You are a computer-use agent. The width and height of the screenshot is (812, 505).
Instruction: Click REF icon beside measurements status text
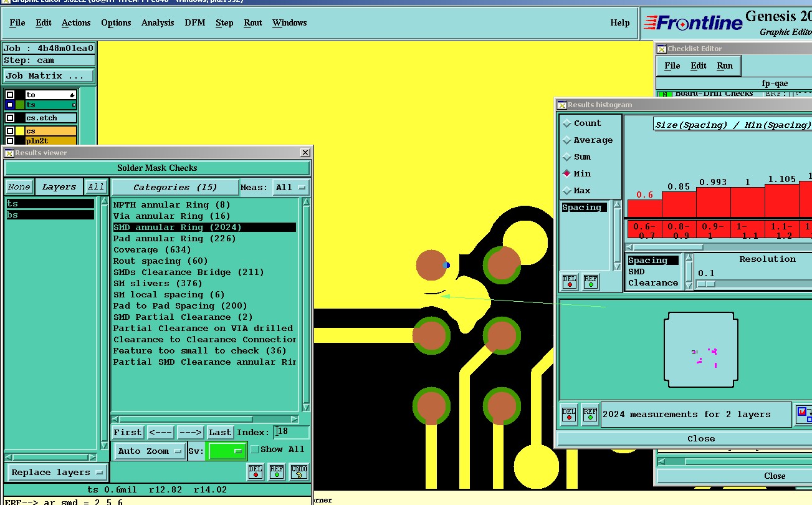tap(590, 414)
